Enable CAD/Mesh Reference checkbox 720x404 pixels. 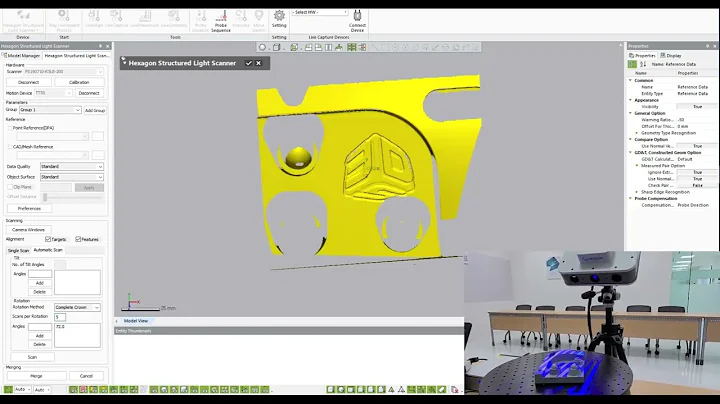tap(10, 147)
